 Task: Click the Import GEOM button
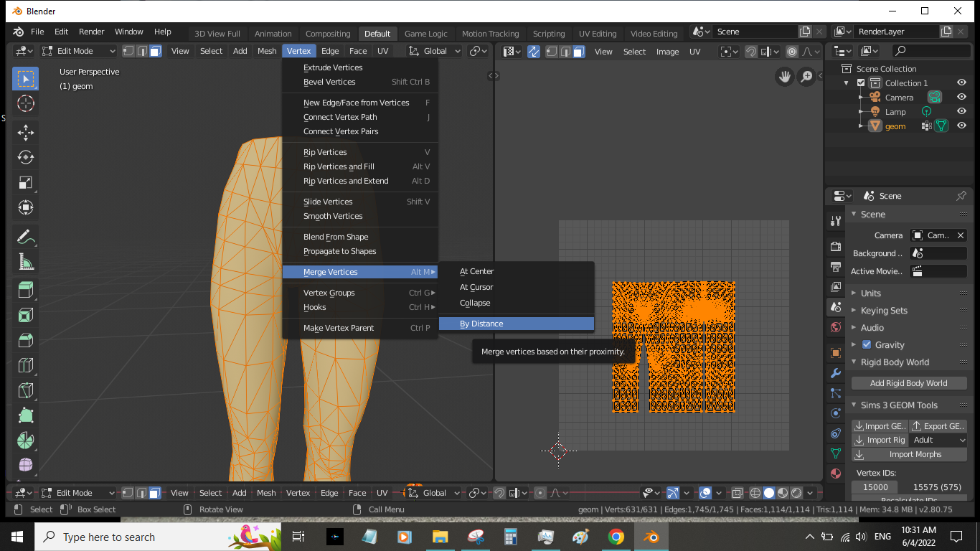click(x=880, y=426)
